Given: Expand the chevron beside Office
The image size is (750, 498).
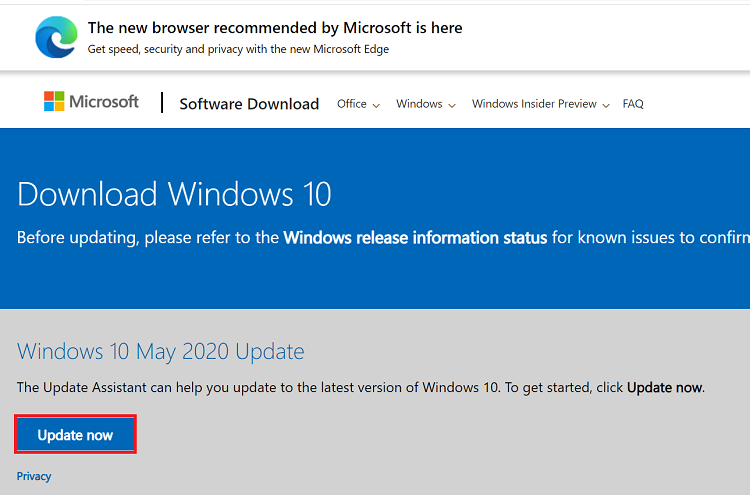Looking at the screenshot, I should (376, 105).
